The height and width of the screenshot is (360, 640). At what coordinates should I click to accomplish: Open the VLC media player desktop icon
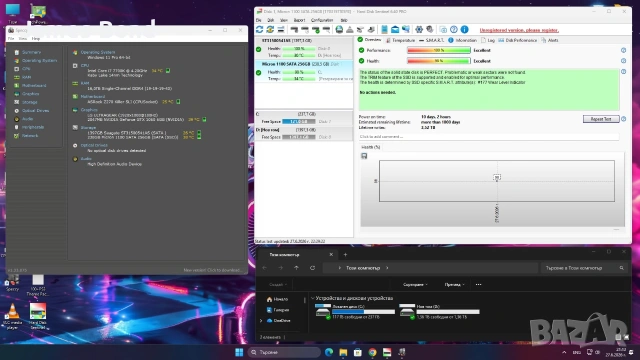tap(13, 316)
